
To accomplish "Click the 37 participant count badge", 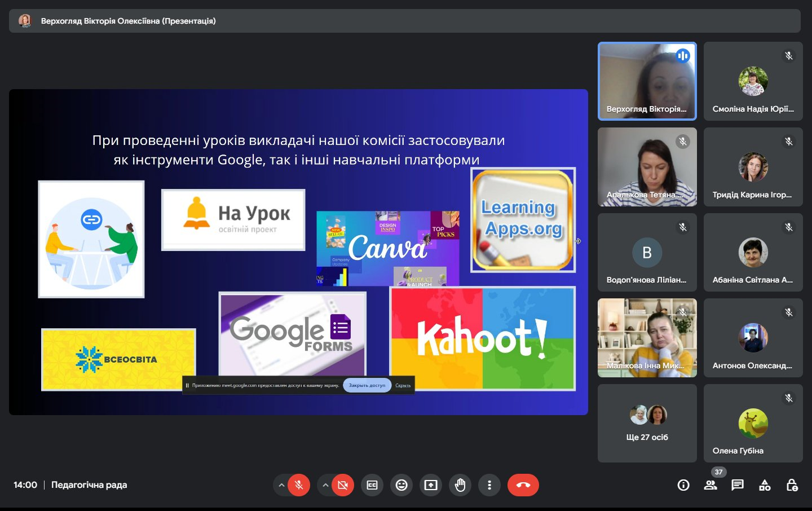I will coord(718,472).
